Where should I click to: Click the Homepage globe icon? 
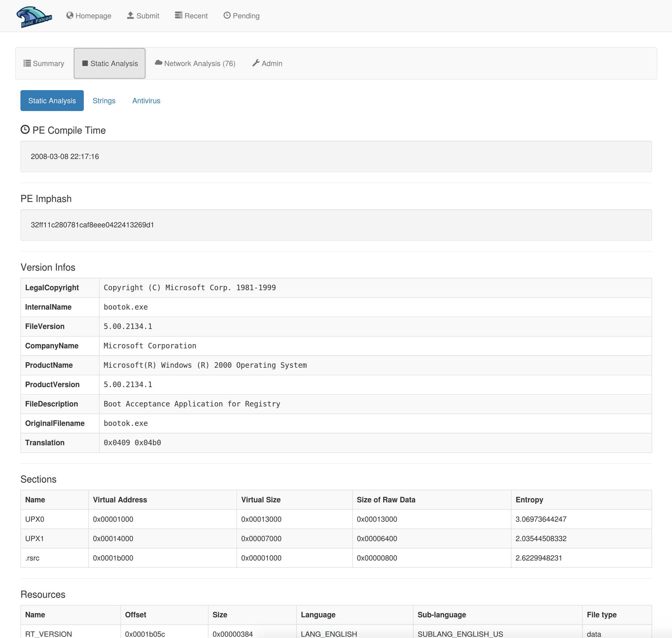coord(70,15)
